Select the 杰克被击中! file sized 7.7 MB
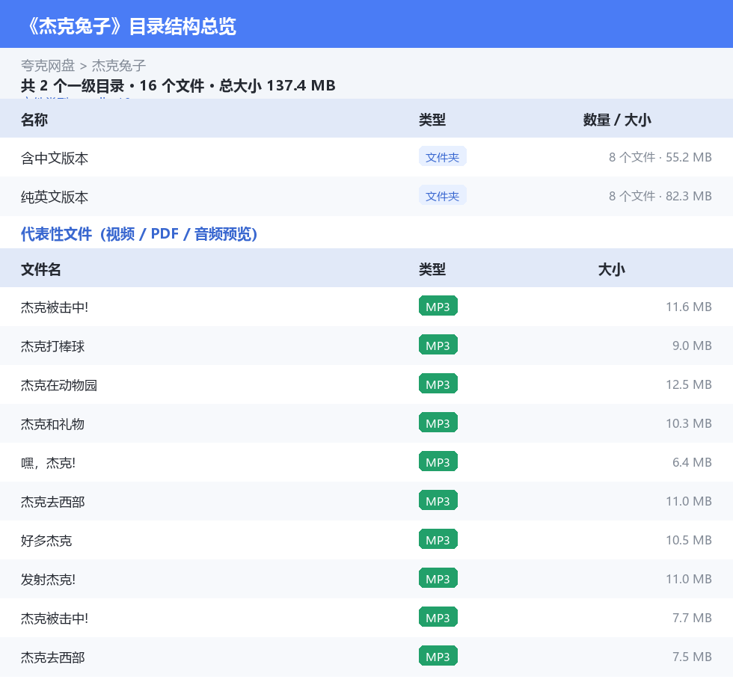Viewport: 733px width, 700px height. click(55, 618)
